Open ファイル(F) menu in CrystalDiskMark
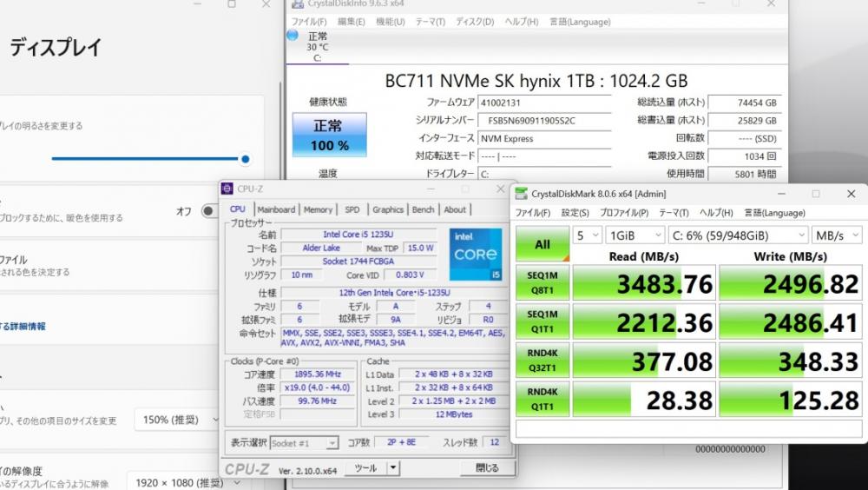868x490 pixels. tap(533, 213)
